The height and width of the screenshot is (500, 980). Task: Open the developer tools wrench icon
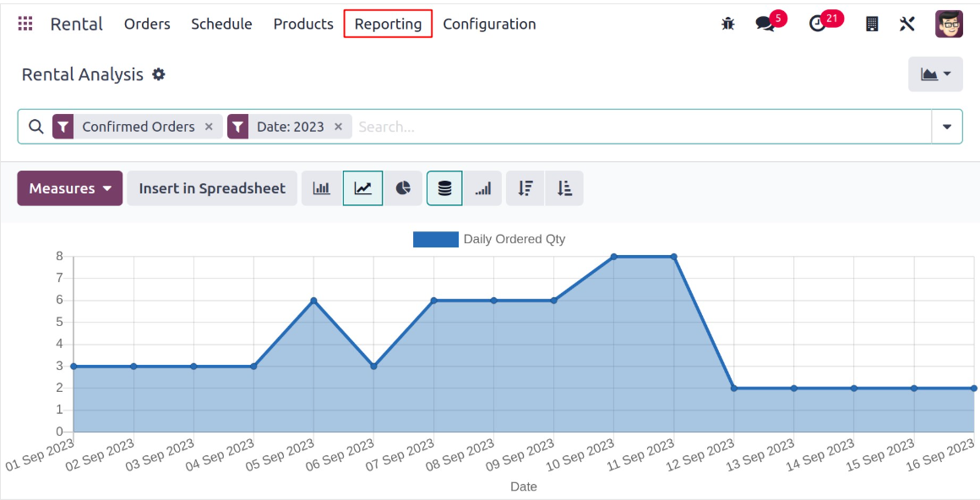tap(907, 24)
